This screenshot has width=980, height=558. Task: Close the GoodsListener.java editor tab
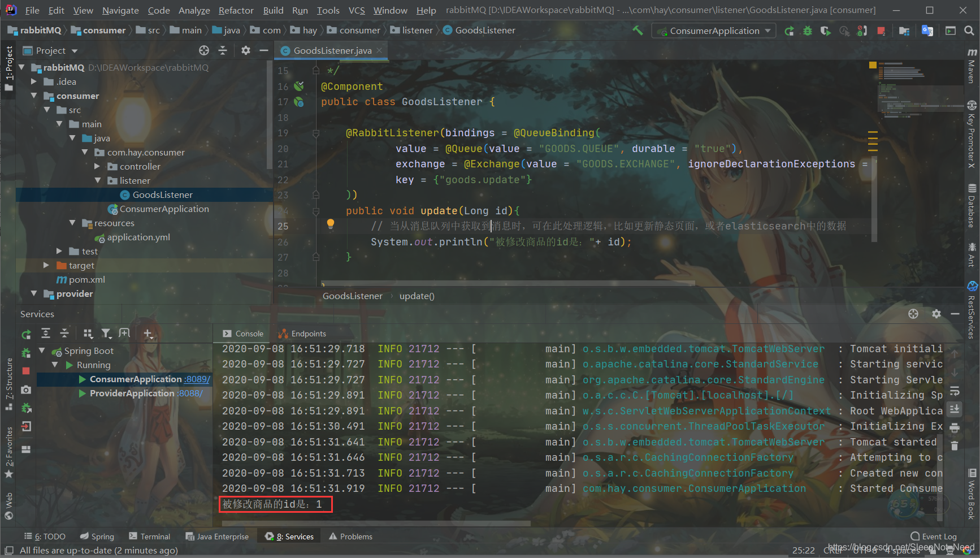pyautogui.click(x=379, y=50)
